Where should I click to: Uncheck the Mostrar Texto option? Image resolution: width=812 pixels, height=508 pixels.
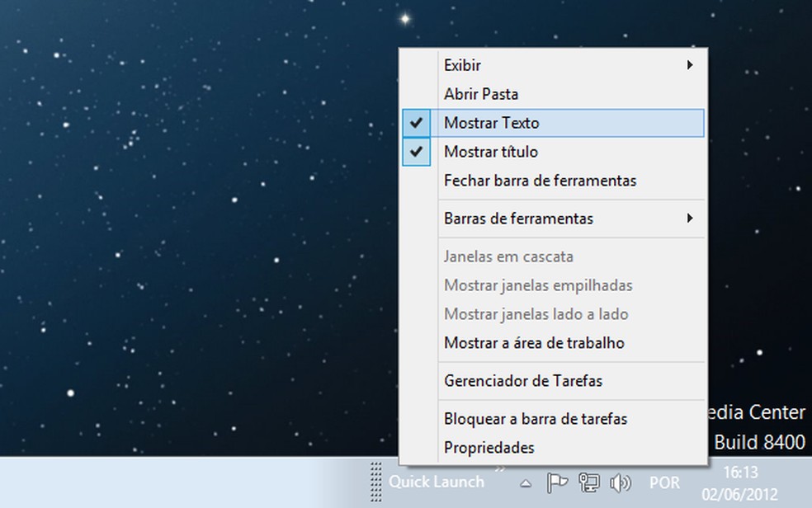(x=553, y=123)
